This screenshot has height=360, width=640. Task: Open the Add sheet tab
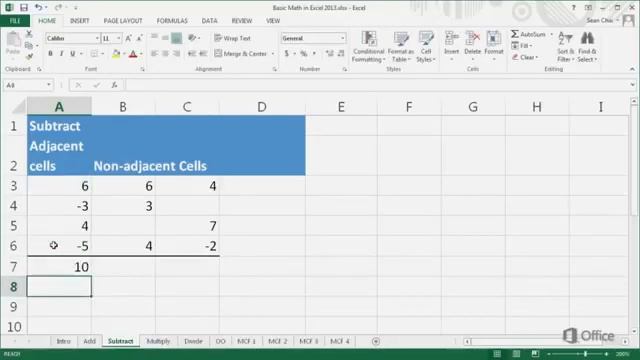pyautogui.click(x=89, y=341)
